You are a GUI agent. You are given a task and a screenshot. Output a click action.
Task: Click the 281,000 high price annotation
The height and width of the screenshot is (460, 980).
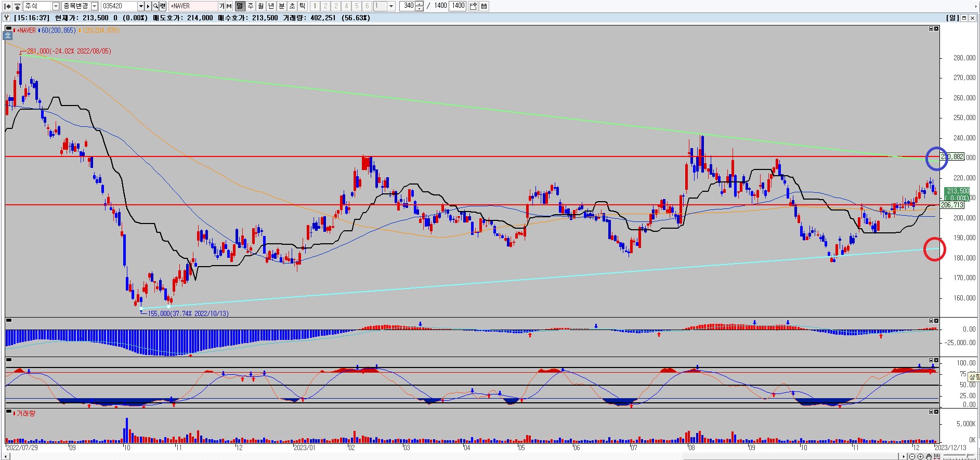pos(69,51)
